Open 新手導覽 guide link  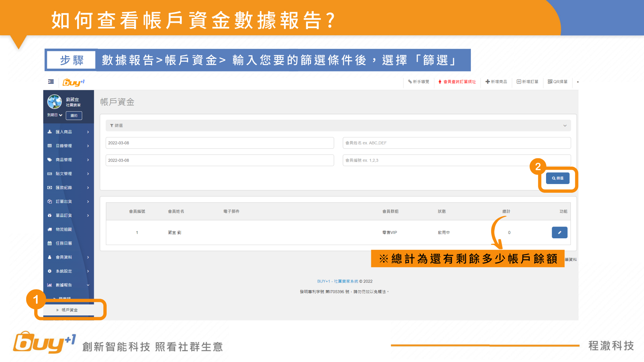[418, 82]
